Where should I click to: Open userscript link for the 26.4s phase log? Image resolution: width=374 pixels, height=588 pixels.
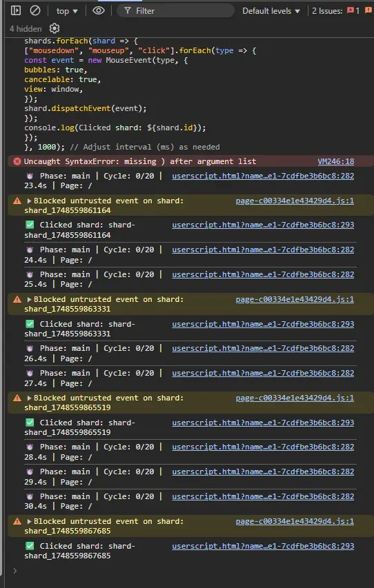click(263, 348)
